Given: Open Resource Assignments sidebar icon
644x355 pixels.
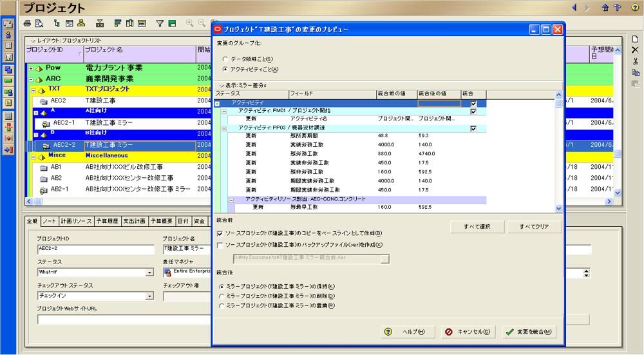Looking at the screenshot, I should (x=8, y=92).
